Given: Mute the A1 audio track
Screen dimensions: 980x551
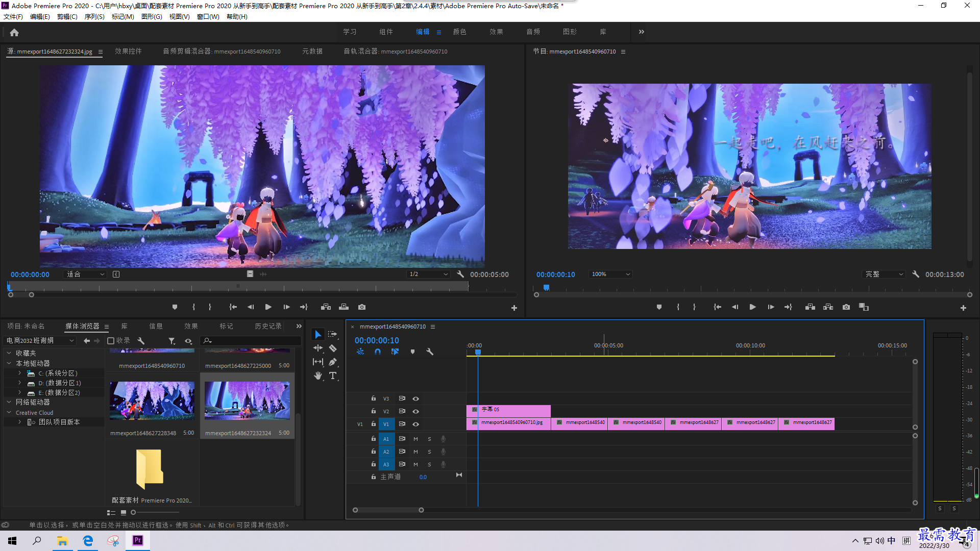Looking at the screenshot, I should pyautogui.click(x=415, y=439).
